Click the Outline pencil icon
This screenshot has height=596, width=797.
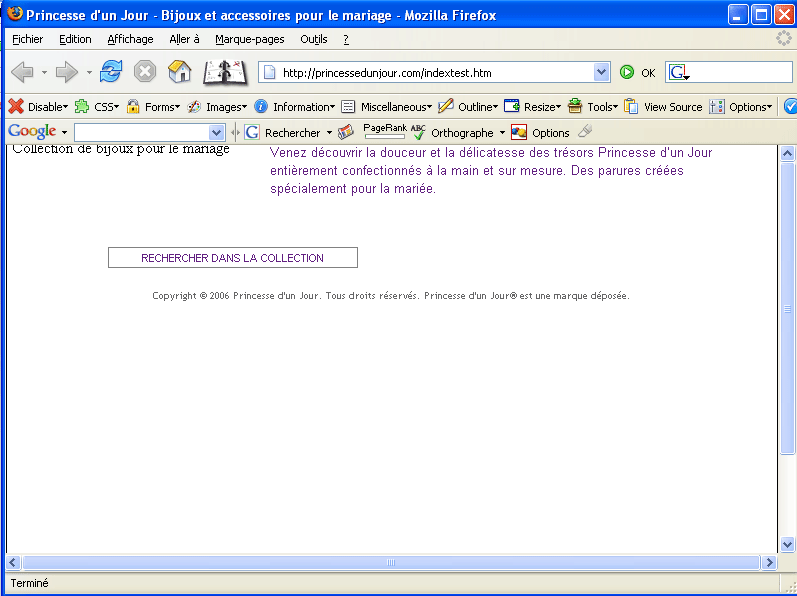click(x=446, y=106)
